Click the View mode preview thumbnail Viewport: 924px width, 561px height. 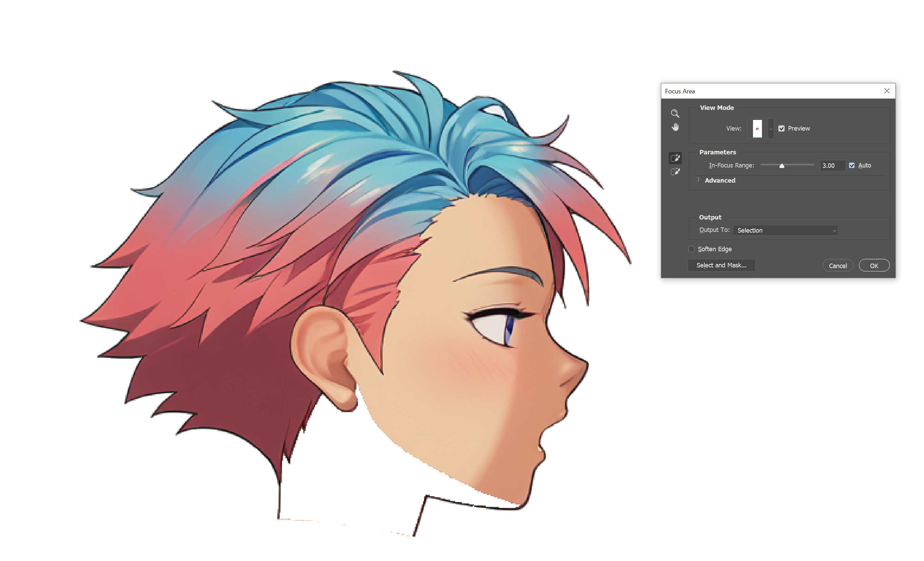point(757,129)
